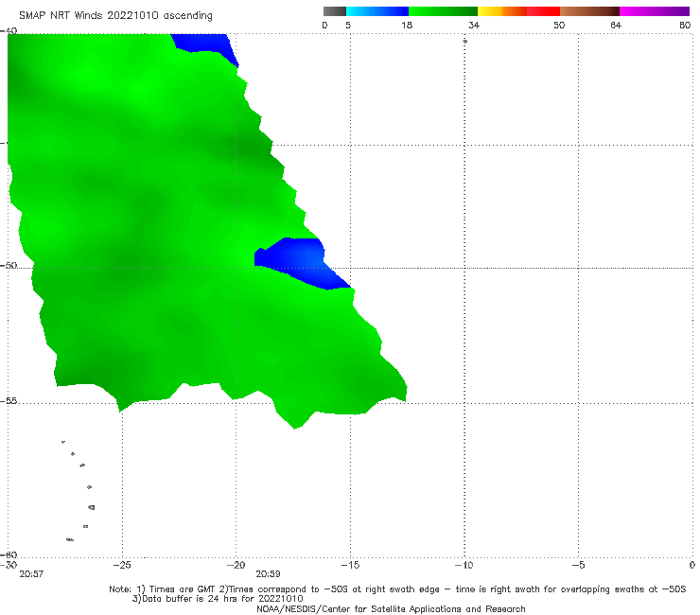
Task: Click the colorbar label '50'
Action: coord(559,25)
